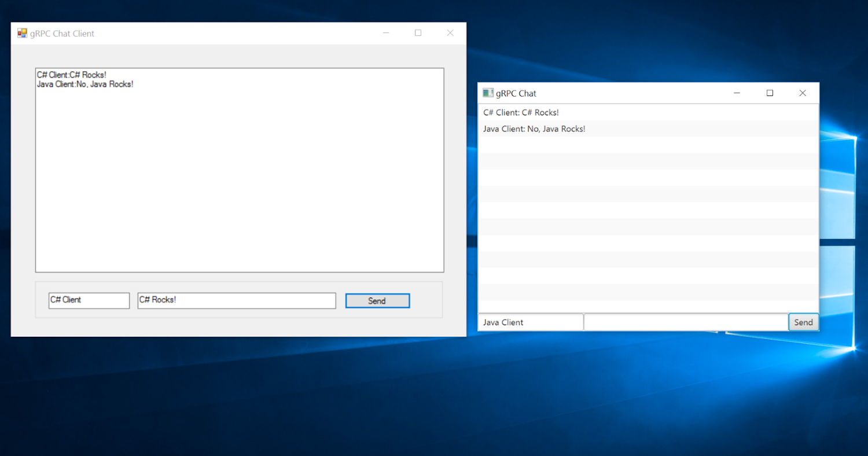Click 'gRPC Chat Client' title bar text
Viewport: 868px width, 456px height.
coord(62,34)
